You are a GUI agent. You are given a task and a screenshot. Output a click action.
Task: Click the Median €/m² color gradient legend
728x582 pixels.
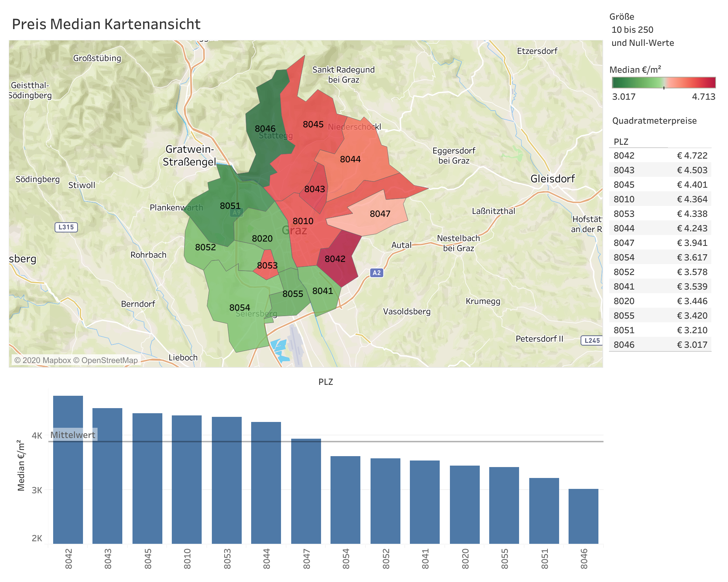664,83
